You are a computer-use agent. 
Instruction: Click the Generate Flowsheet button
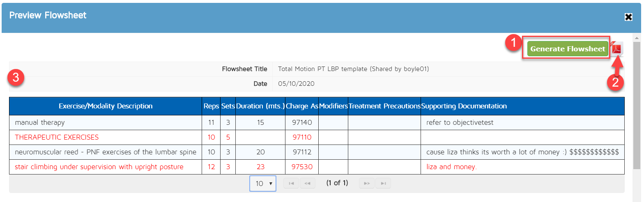568,49
